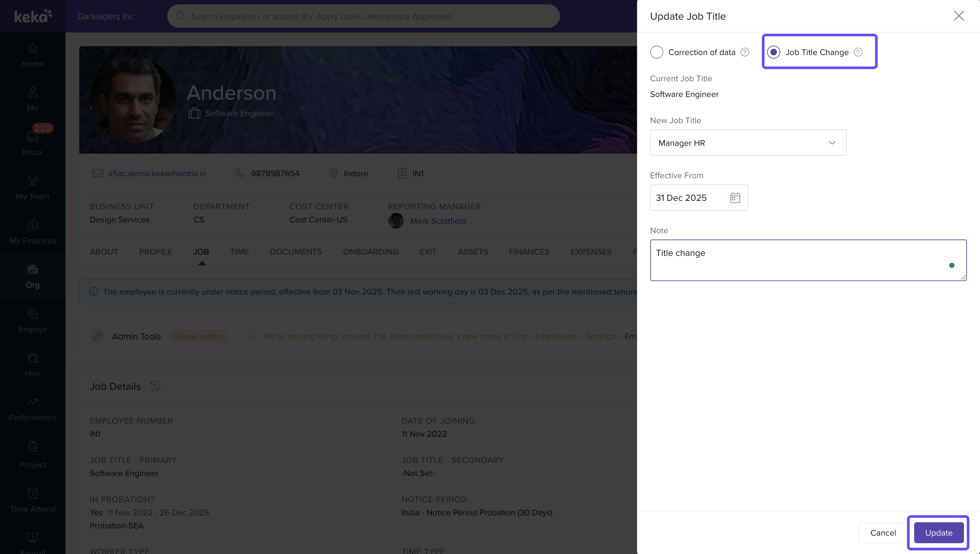Open the Inbox icon with 220 badge
The width and height of the screenshot is (980, 554).
point(33,137)
